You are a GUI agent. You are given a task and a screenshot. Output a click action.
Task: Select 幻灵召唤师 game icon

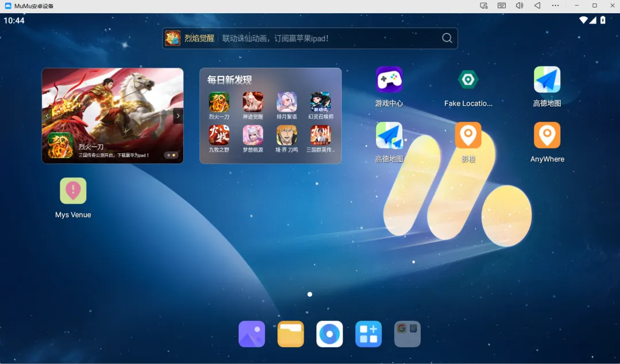[321, 102]
